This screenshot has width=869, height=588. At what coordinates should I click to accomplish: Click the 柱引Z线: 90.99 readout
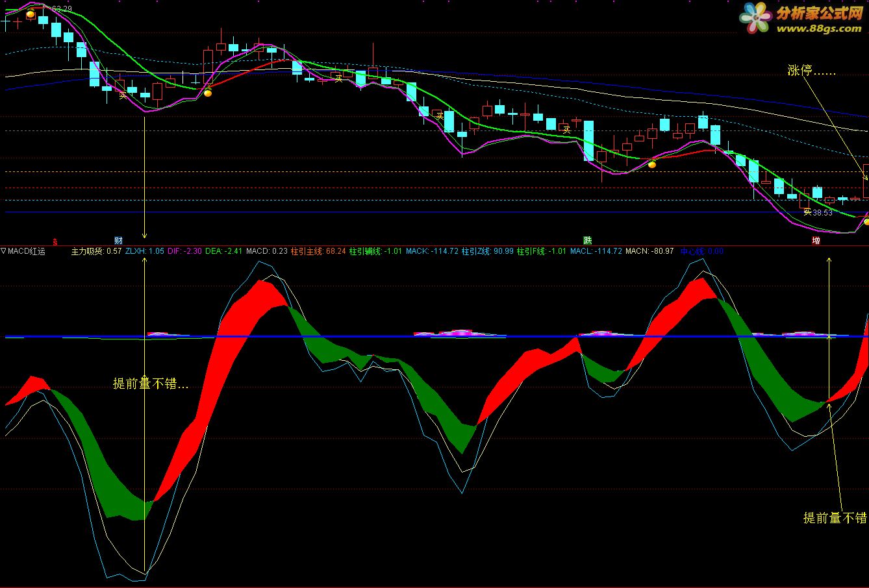pyautogui.click(x=488, y=251)
